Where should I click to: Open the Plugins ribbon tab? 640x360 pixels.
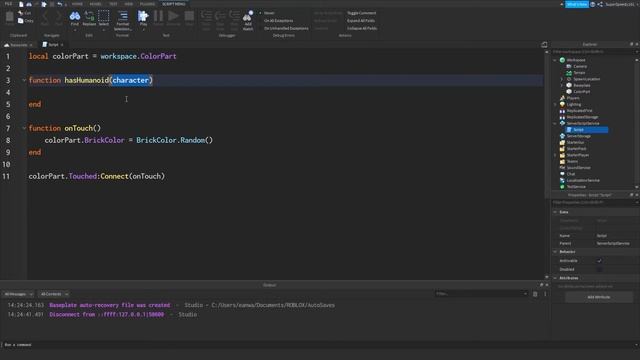click(x=147, y=4)
